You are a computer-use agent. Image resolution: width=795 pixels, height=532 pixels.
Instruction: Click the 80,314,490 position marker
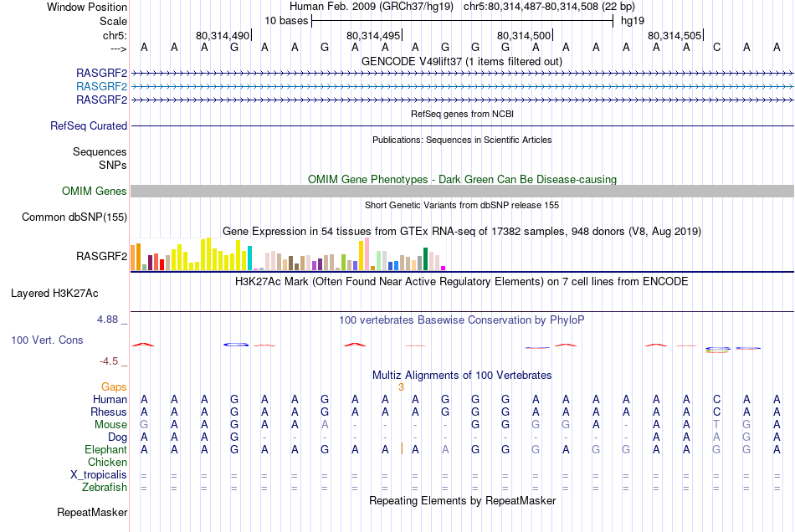point(223,35)
